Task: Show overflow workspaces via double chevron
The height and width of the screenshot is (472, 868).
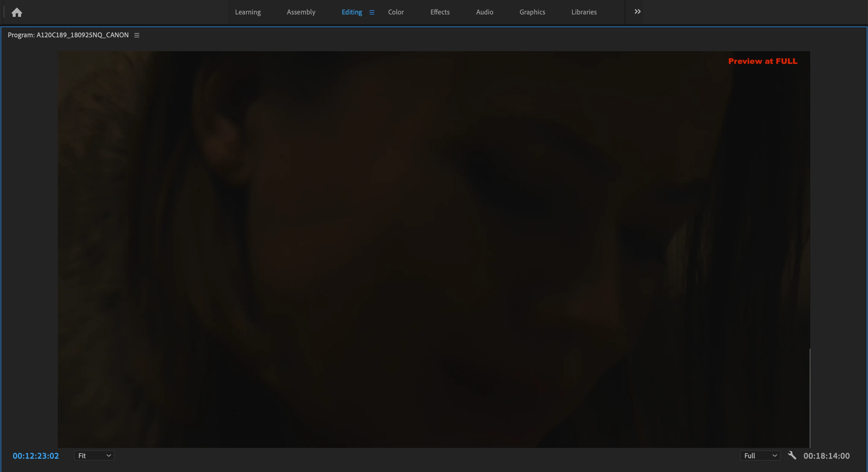Action: (637, 12)
